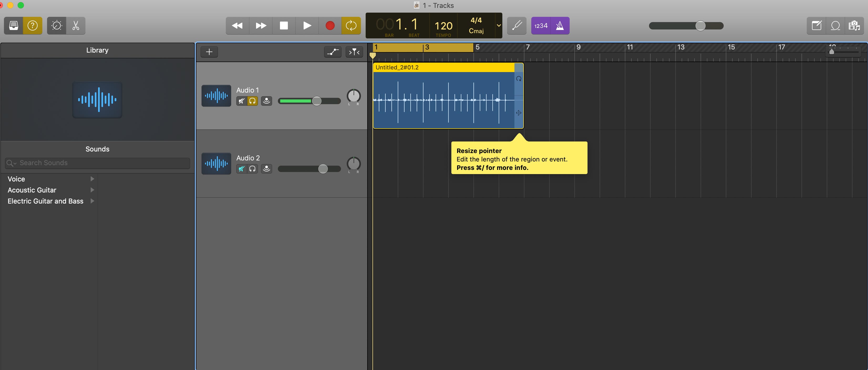Viewport: 868px width, 370px height.
Task: Click the Rewind to beginning button
Action: click(x=237, y=25)
